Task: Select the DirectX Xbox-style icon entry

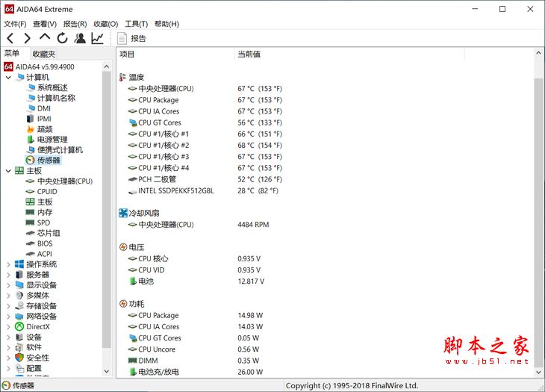Action: [x=19, y=327]
